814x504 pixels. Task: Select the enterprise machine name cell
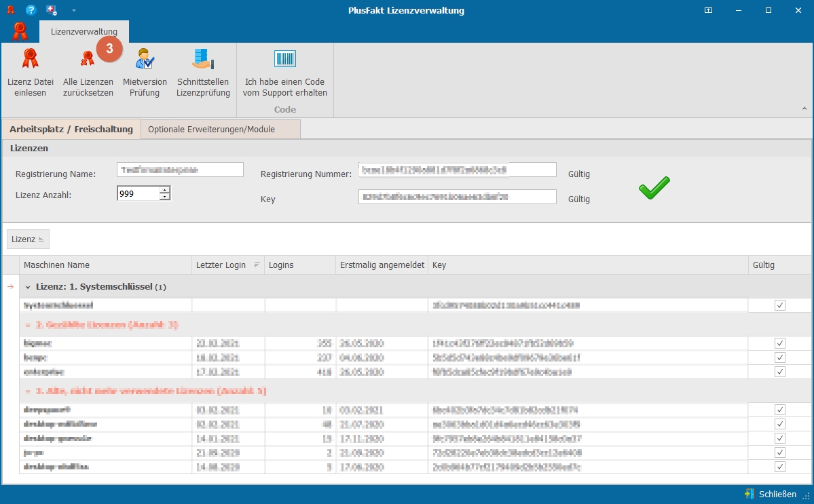point(106,372)
